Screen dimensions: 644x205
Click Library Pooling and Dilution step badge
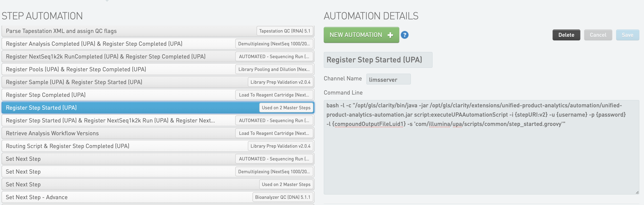274,69
